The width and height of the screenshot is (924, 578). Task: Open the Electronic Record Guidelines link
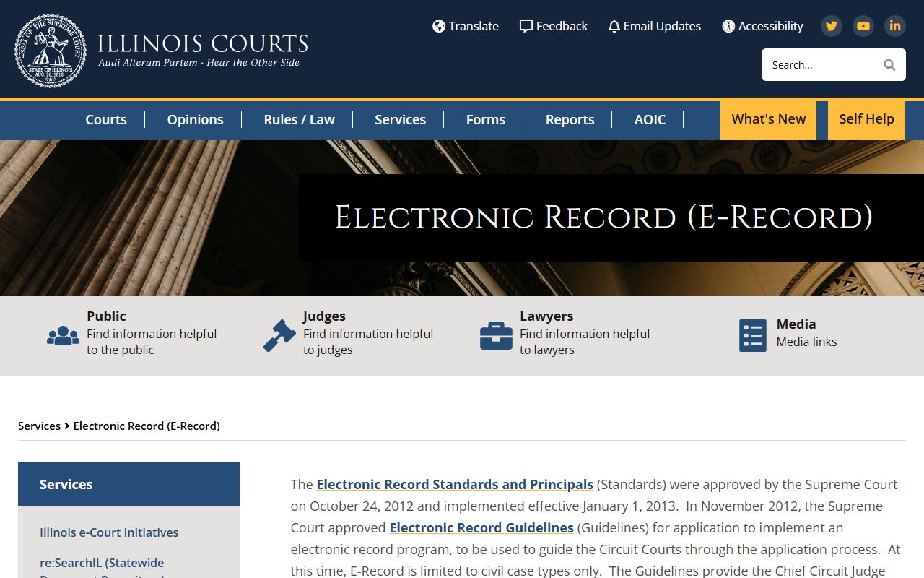point(481,527)
